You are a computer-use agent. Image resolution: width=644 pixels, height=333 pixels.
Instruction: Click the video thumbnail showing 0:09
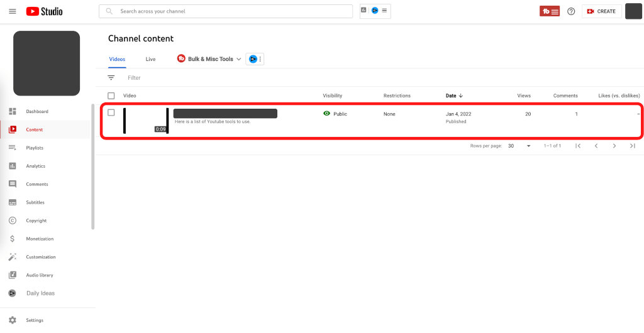click(x=146, y=121)
